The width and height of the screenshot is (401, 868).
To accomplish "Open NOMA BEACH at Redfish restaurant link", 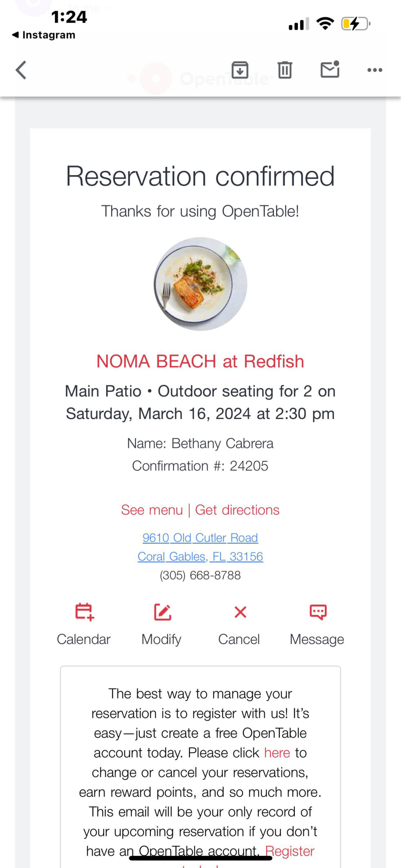I will pyautogui.click(x=200, y=361).
